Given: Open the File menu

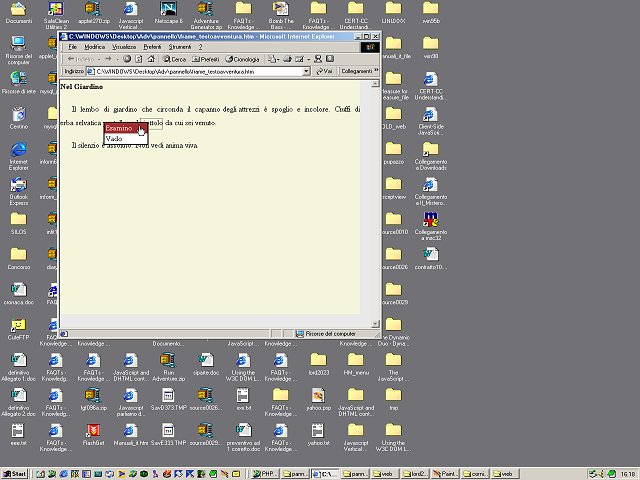Looking at the screenshot, I should click(x=73, y=47).
